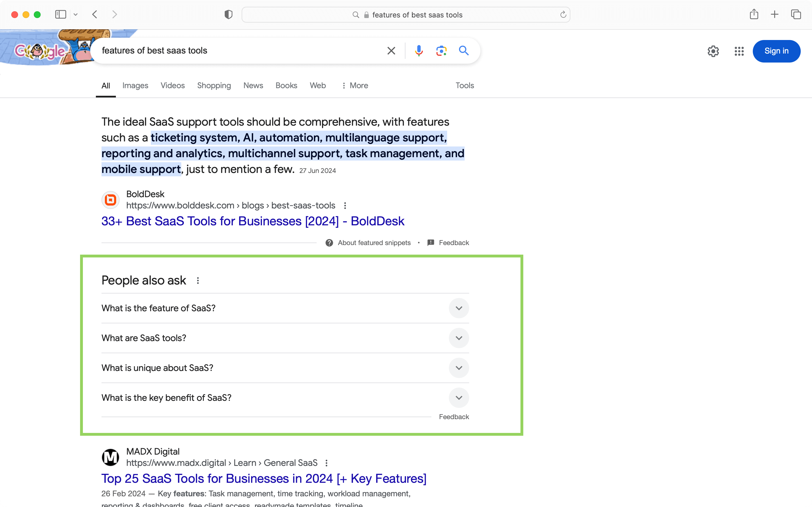Click the Google apps grid icon
The image size is (812, 507).
coord(739,51)
